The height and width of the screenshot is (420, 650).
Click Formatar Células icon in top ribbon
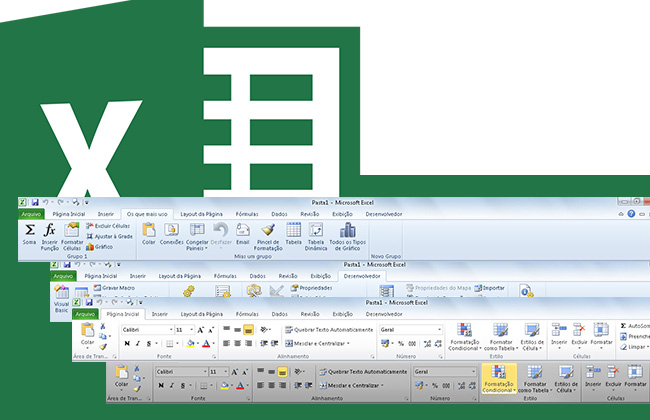[x=72, y=236]
